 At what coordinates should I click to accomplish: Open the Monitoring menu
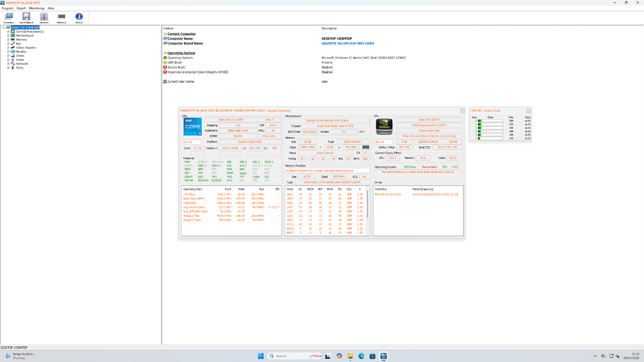36,8
